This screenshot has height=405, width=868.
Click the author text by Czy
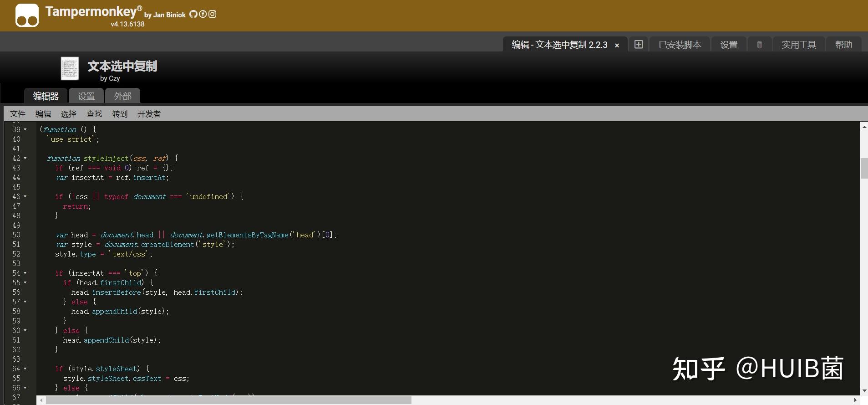point(110,78)
